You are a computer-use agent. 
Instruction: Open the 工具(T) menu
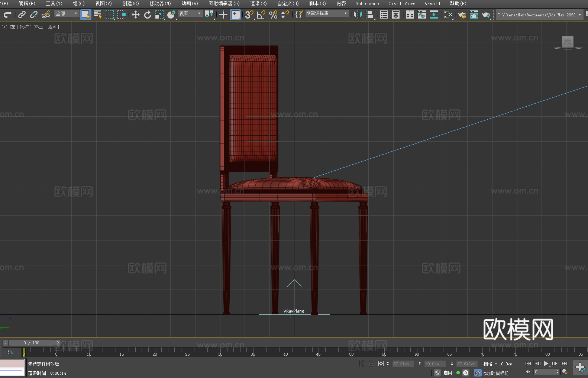click(54, 3)
